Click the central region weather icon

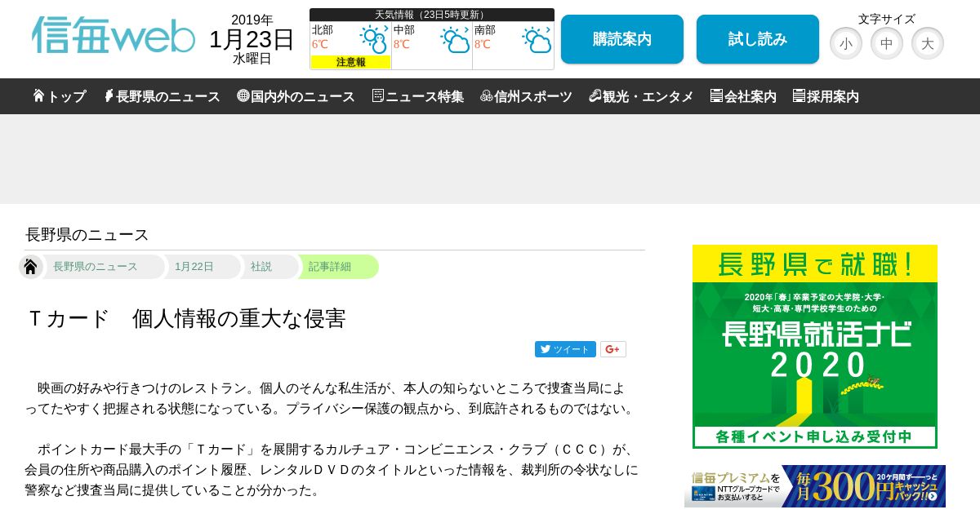coord(455,39)
